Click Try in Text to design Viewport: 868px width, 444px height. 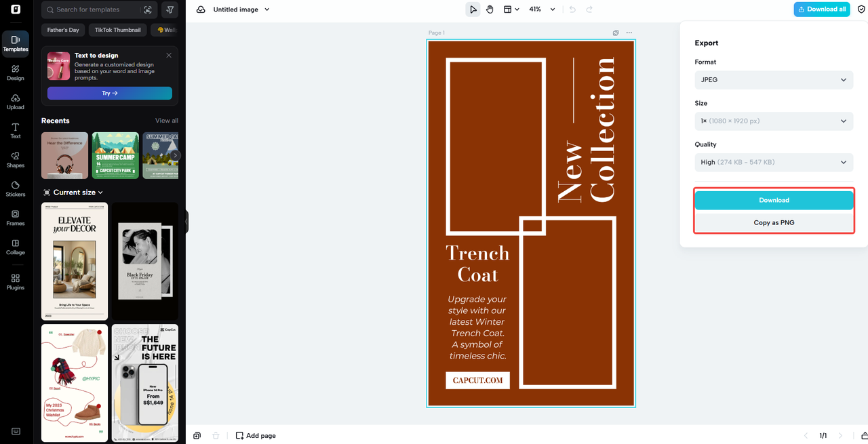109,93
